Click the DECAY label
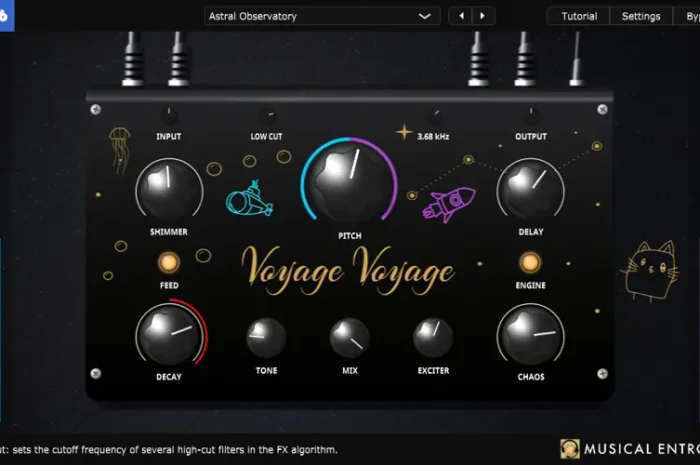This screenshot has width=700, height=465. tap(169, 377)
